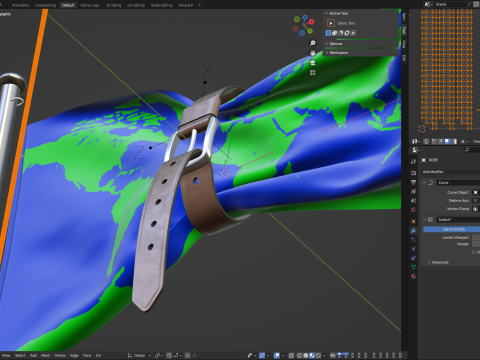480x360 pixels.
Task: Select material preview viewport shading
Action: 312,355
